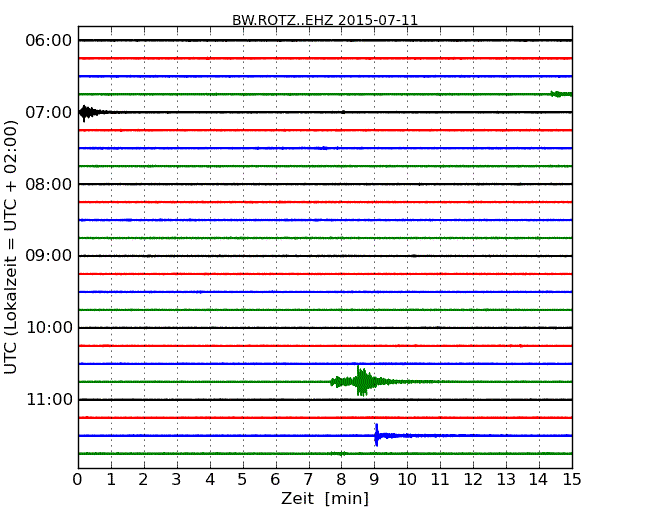This screenshot has height=520, width=650.
Task: Click the x-axis tick label 9
Action: click(x=374, y=480)
